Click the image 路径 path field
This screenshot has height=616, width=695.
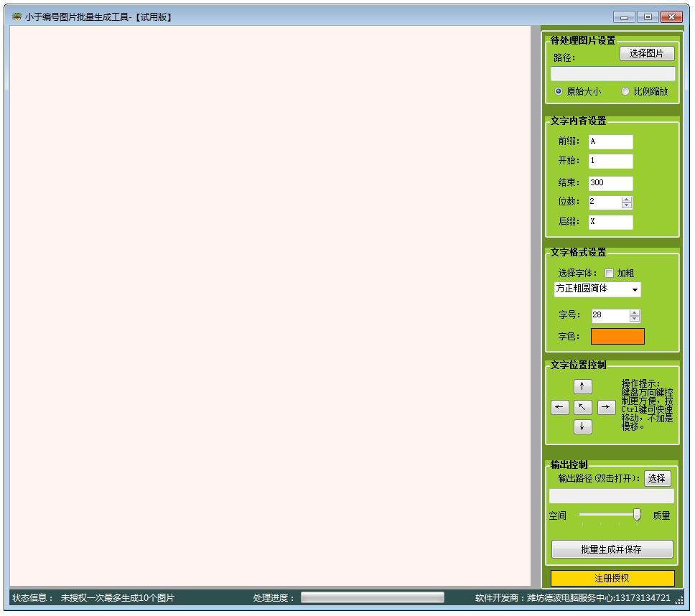point(613,73)
